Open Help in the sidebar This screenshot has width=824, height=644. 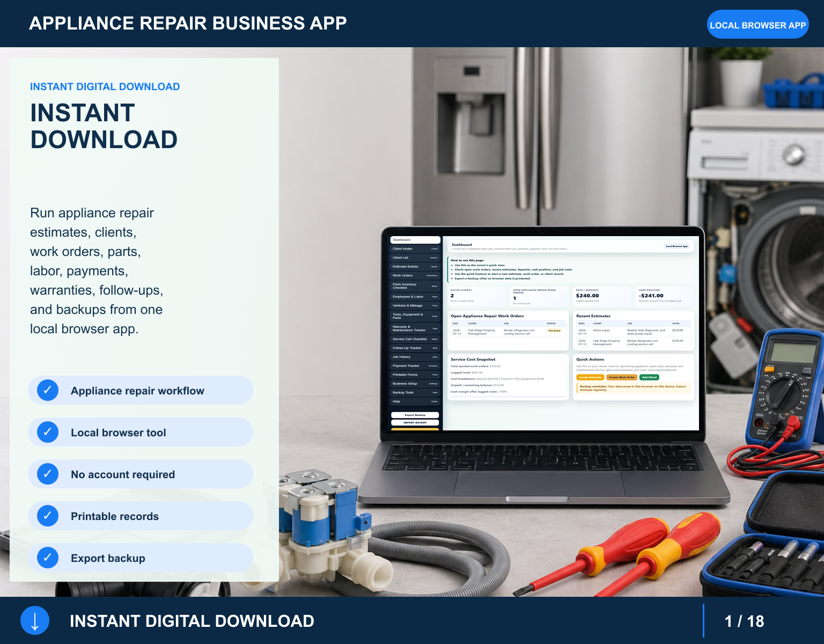click(415, 401)
